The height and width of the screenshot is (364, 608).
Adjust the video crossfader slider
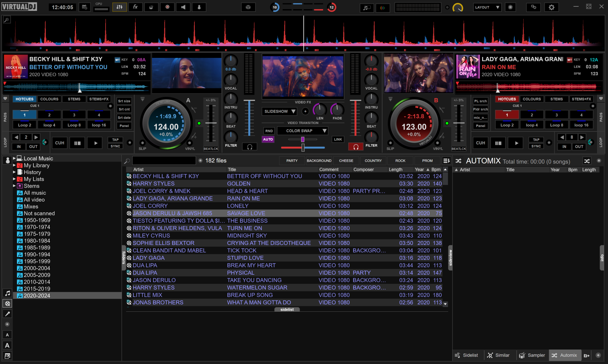tap(303, 140)
